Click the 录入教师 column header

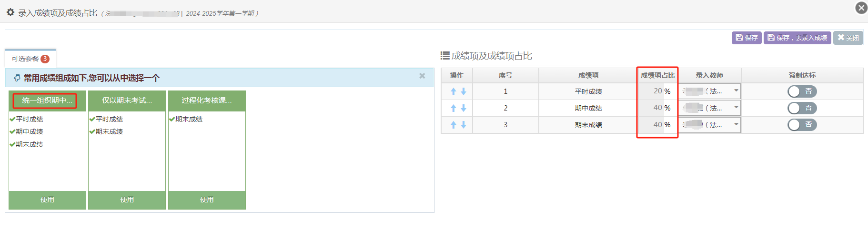tap(709, 75)
